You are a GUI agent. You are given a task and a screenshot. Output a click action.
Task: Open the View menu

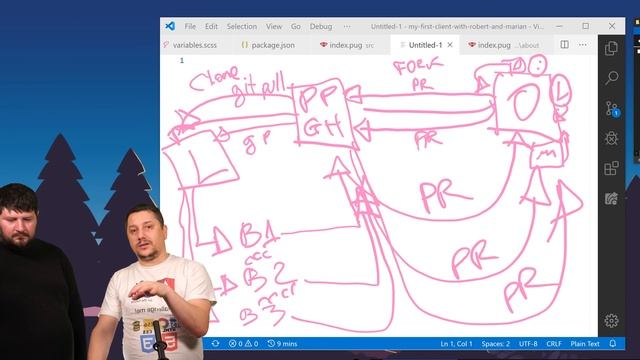[x=274, y=26]
